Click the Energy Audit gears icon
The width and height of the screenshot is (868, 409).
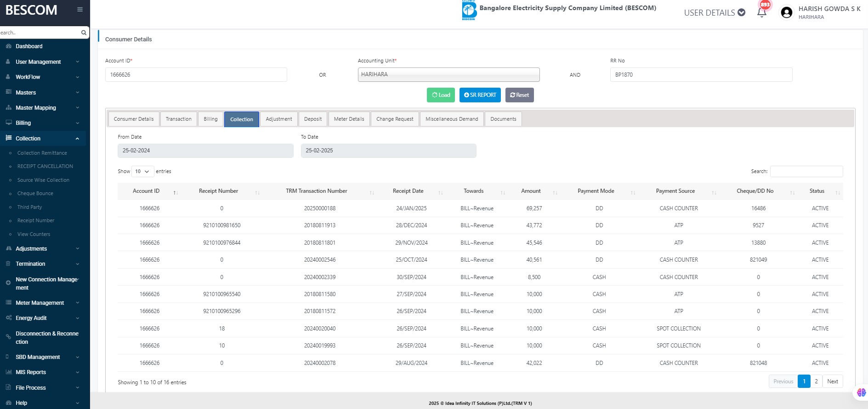[x=8, y=318]
